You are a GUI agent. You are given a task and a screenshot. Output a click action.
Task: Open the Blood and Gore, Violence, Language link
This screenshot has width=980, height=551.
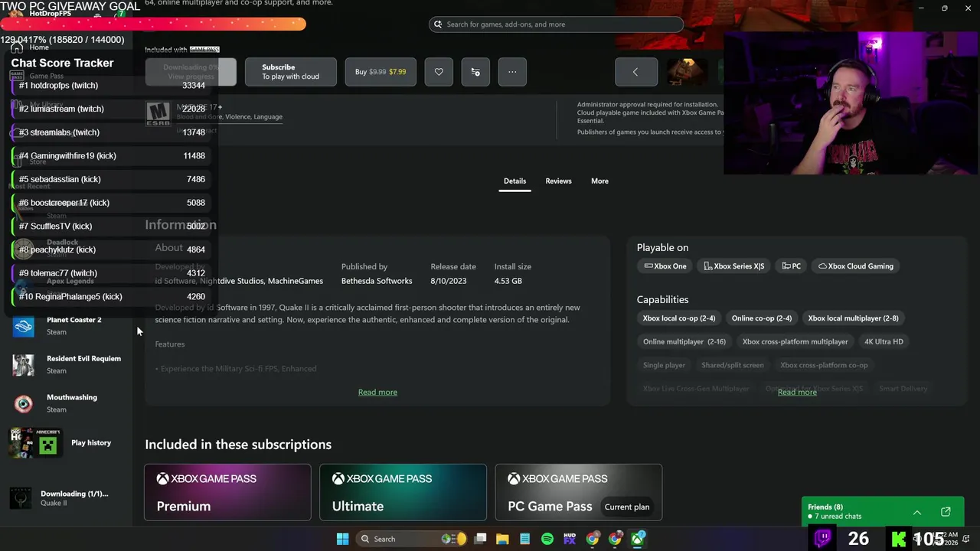click(230, 117)
